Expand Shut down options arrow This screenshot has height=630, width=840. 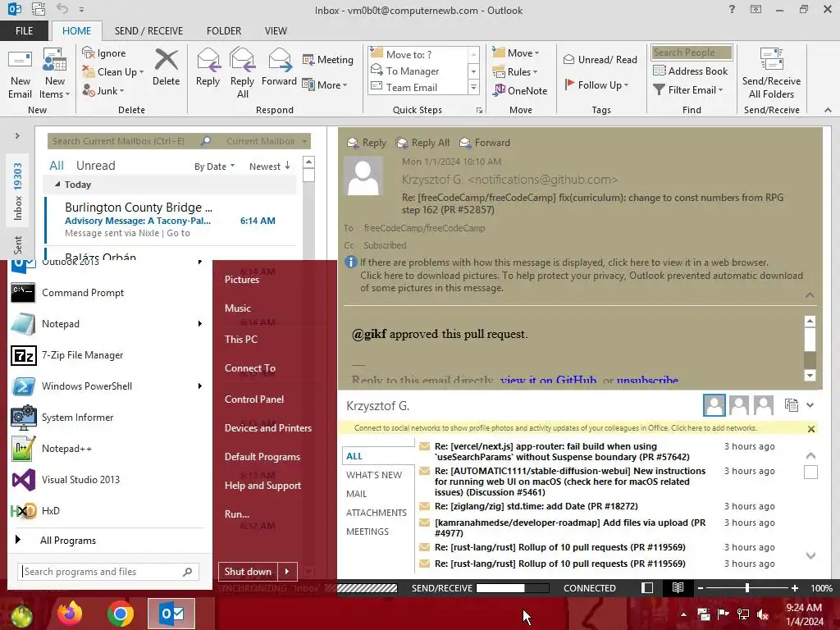[287, 571]
